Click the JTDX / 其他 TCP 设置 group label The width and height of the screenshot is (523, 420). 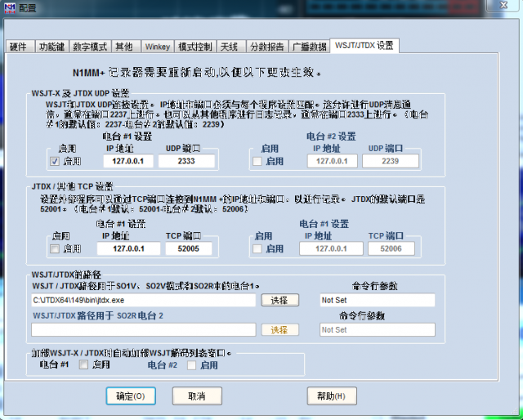click(73, 186)
